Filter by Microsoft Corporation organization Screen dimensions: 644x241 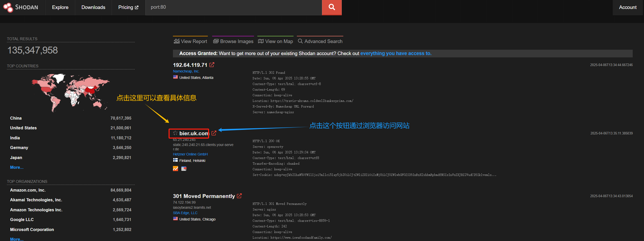(32, 229)
